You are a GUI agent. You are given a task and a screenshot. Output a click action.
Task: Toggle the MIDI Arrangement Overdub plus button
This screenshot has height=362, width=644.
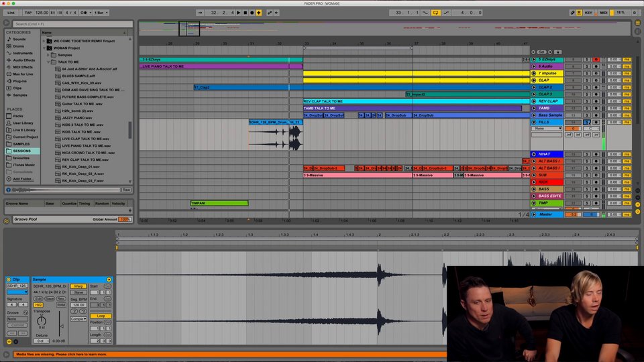[x=259, y=13]
